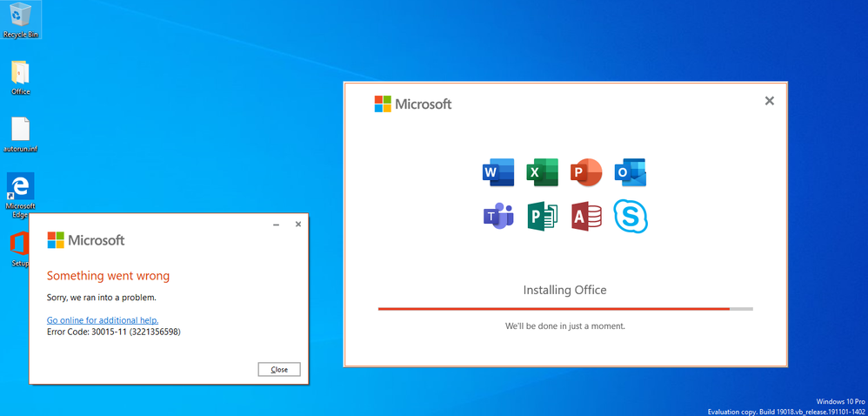Click the Word icon in installer

click(x=498, y=172)
